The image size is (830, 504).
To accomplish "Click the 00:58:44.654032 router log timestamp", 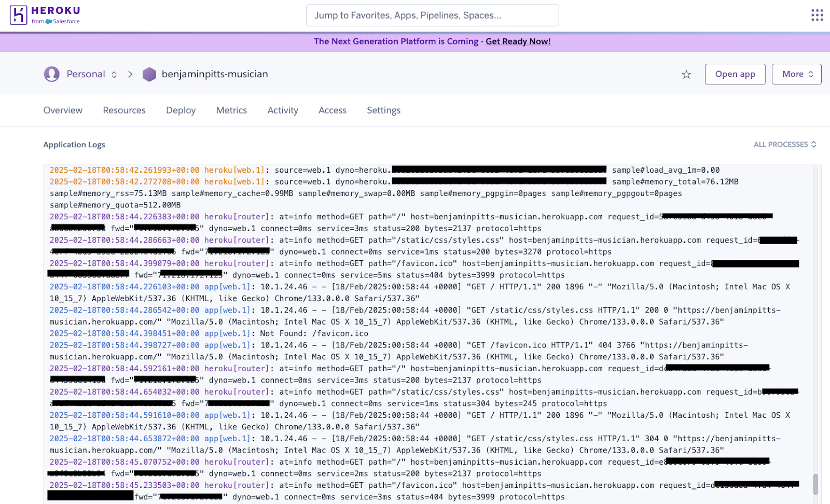I will tap(125, 392).
